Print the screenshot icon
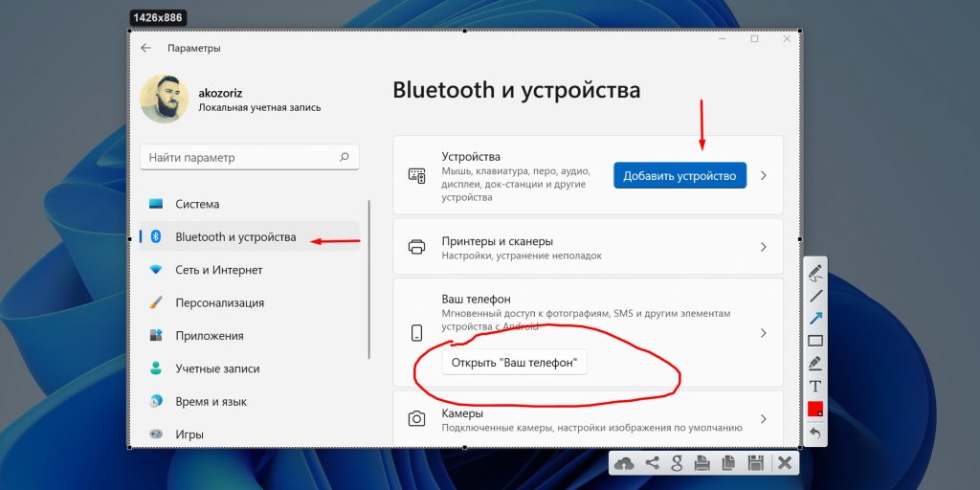The image size is (980, 490). click(x=702, y=463)
